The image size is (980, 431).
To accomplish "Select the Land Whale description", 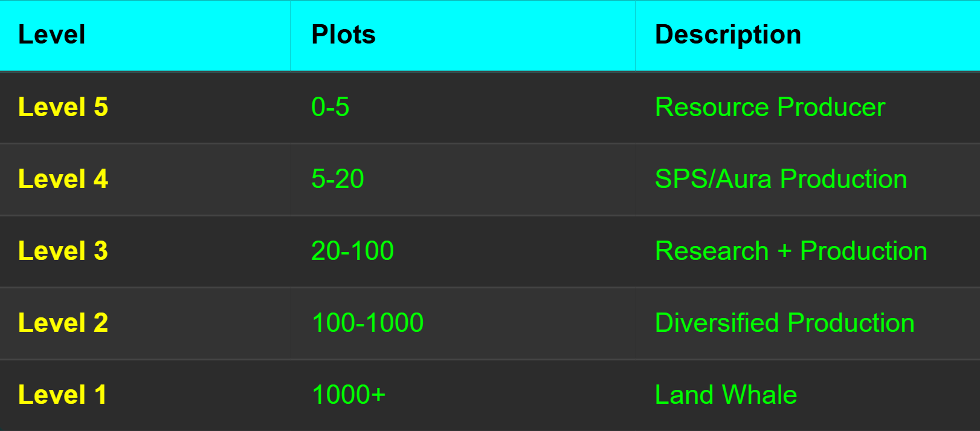I will 726,395.
